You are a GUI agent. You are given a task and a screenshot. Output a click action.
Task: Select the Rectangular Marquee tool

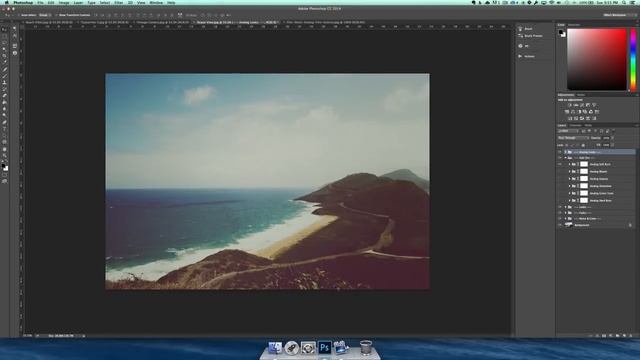click(4, 36)
